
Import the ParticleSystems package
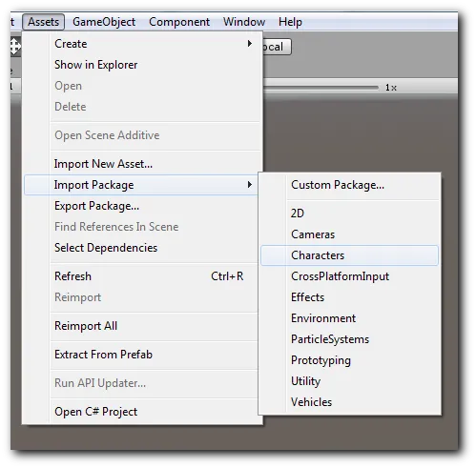(350, 339)
